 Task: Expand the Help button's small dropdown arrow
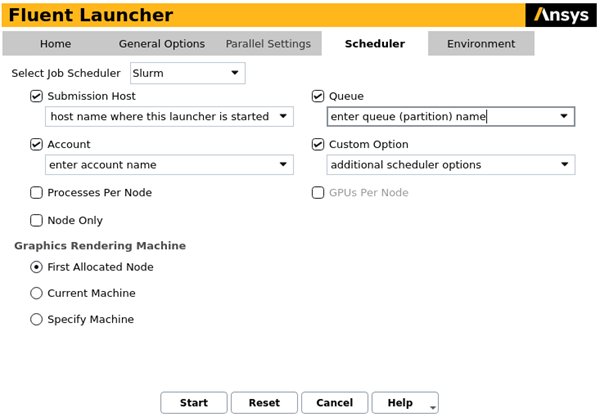coord(433,408)
